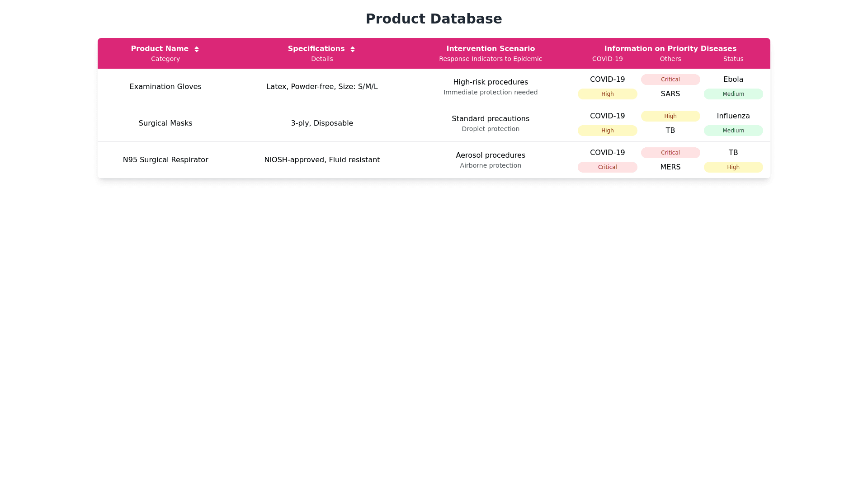
Task: Select the Examination Gloves row name
Action: point(165,87)
